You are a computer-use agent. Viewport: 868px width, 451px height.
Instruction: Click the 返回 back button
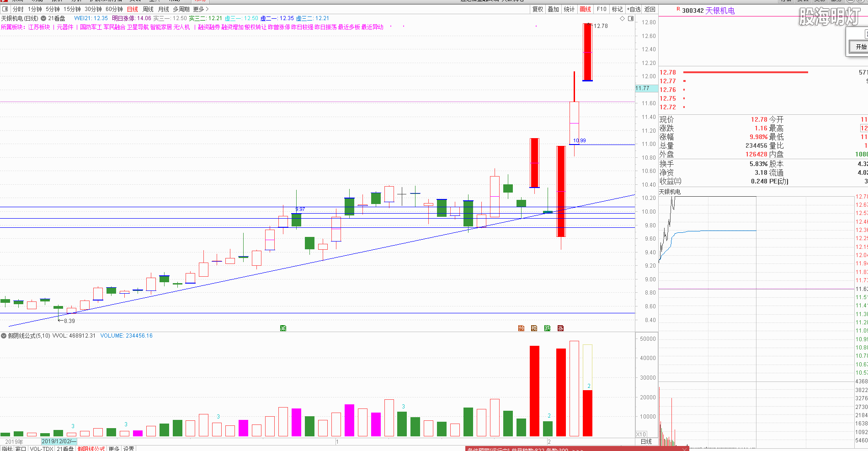[x=650, y=9]
